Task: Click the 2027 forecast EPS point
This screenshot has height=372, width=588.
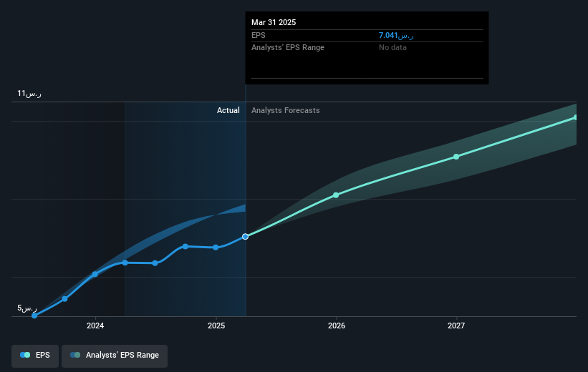Action: click(456, 157)
